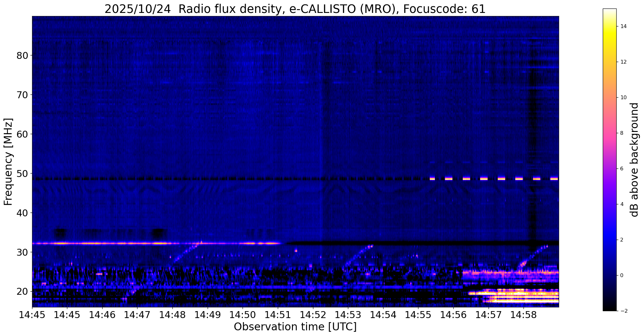Click the 14:48 time tick label
This screenshot has width=644, height=336.
(x=172, y=314)
